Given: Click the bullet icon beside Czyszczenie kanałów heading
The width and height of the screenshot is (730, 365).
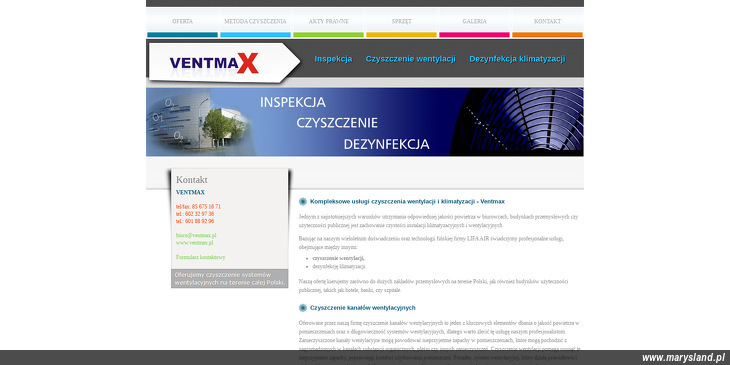Looking at the screenshot, I should point(303,308).
